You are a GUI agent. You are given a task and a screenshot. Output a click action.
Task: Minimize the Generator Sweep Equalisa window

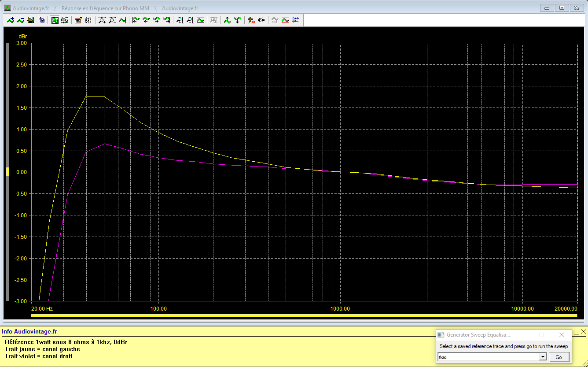[522, 335]
